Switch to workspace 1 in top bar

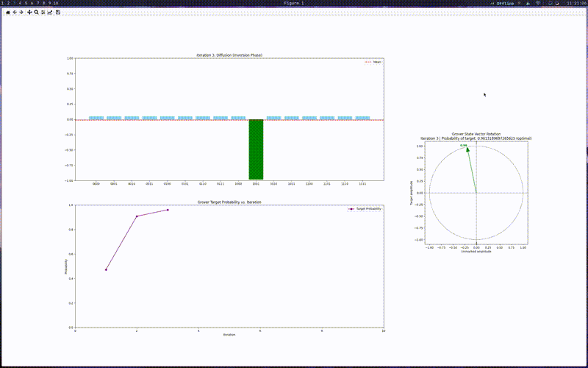coord(3,4)
